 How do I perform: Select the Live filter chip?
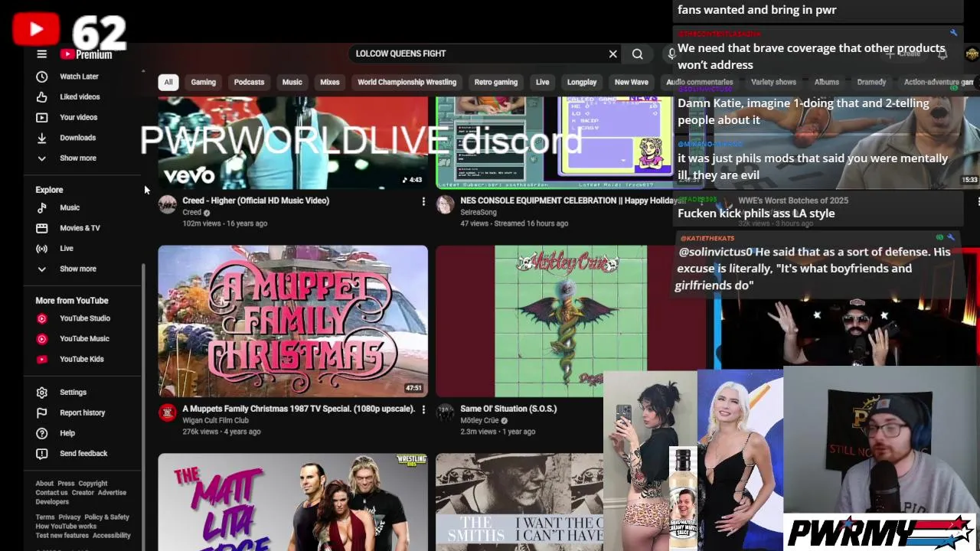point(543,82)
